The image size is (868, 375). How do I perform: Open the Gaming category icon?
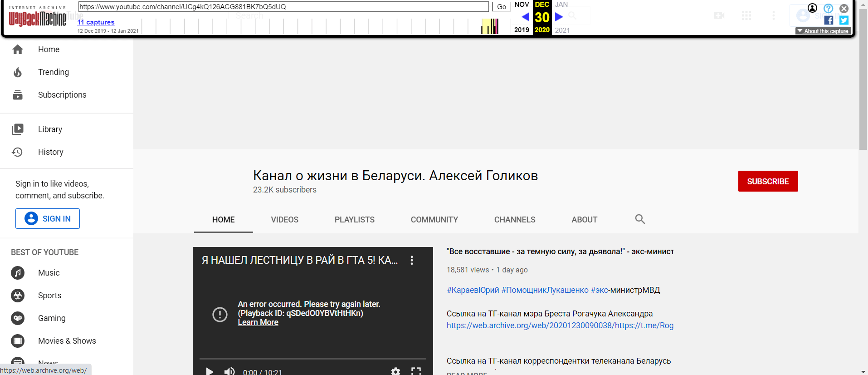[18, 318]
